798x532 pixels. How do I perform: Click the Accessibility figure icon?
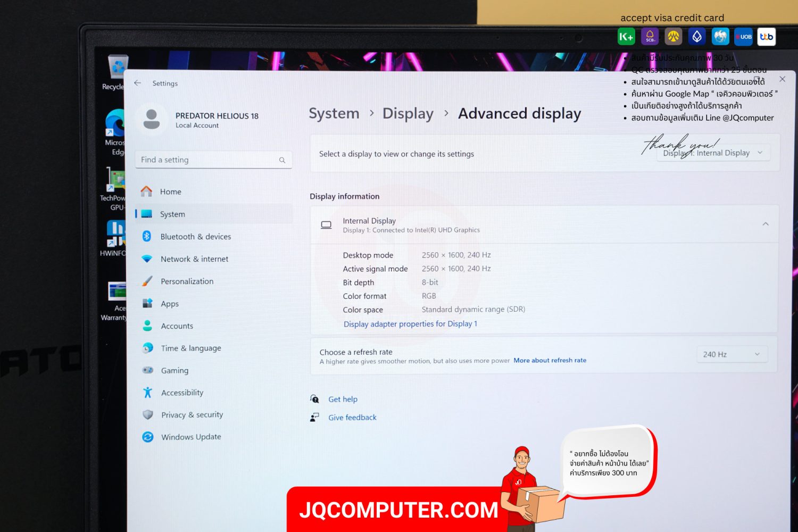point(148,392)
